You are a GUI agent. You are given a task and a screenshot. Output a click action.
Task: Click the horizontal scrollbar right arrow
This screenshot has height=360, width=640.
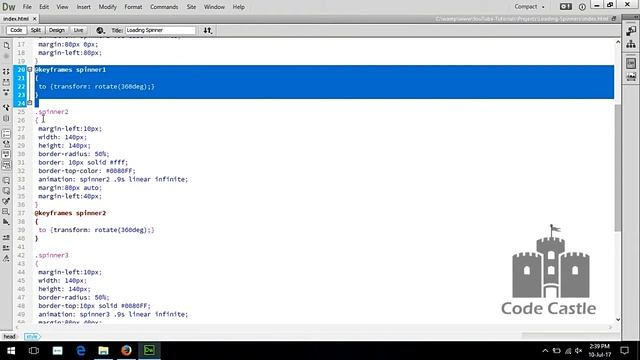(611, 327)
